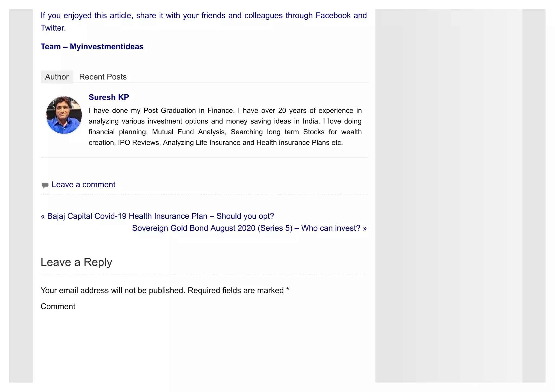Click the » arrow after Who can invest
Image resolution: width=555 pixels, height=392 pixels.
click(x=364, y=228)
